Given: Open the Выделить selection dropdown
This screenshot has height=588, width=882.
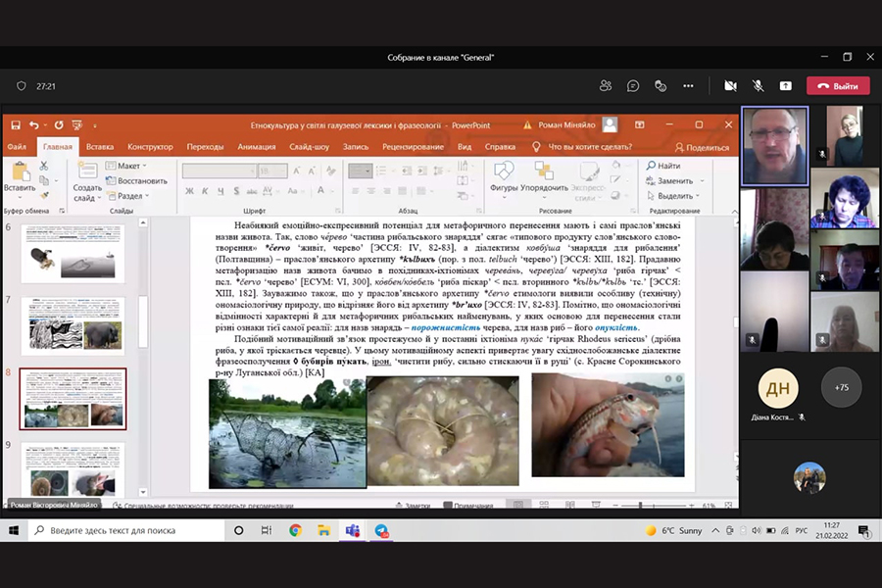Looking at the screenshot, I should [x=674, y=196].
